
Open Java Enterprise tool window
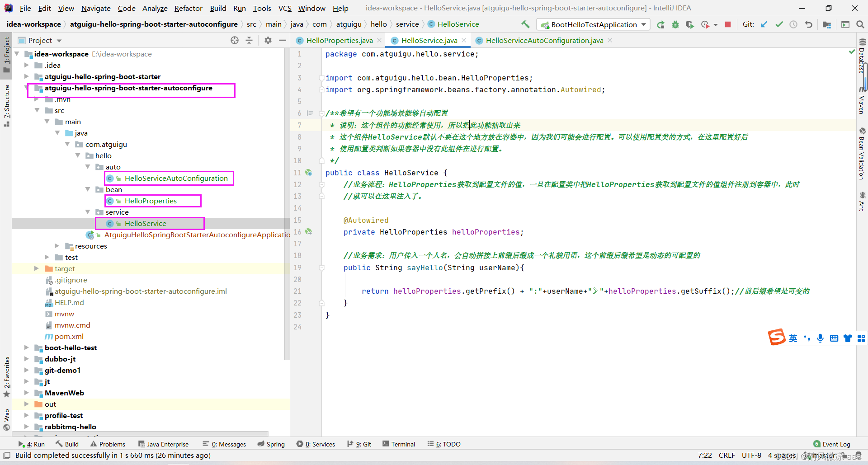(x=163, y=444)
